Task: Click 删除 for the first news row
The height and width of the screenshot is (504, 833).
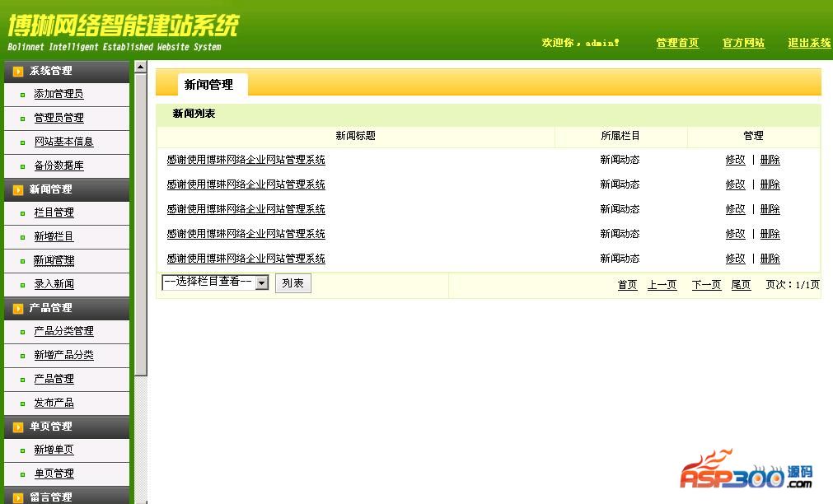Action: point(770,160)
